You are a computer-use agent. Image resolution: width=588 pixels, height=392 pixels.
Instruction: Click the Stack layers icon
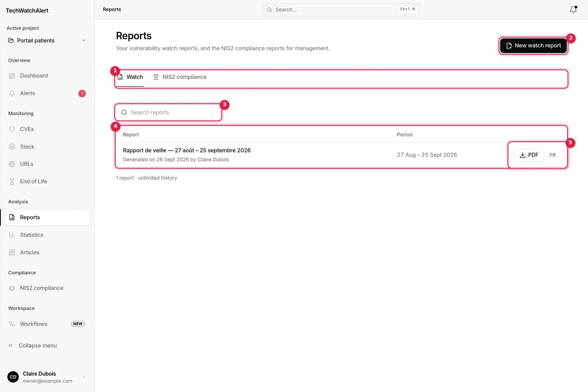pos(12,147)
